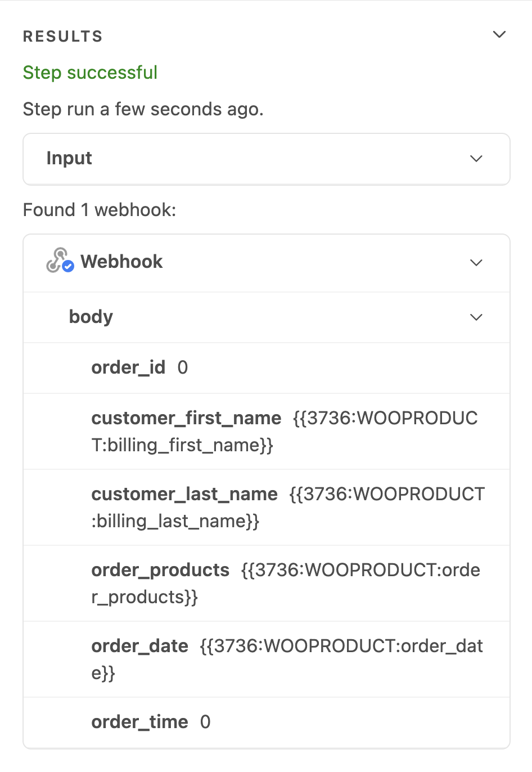The width and height of the screenshot is (532, 772).
Task: Expand the Input panel chevron
Action: tap(476, 159)
